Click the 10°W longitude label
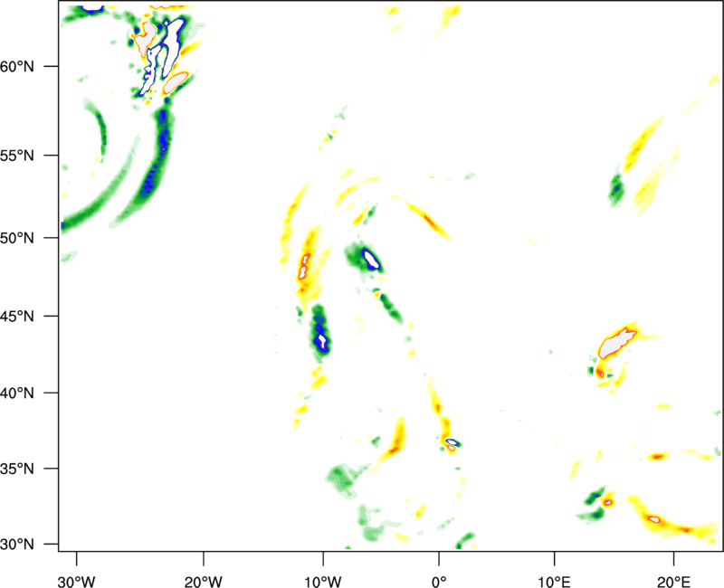 (323, 582)
